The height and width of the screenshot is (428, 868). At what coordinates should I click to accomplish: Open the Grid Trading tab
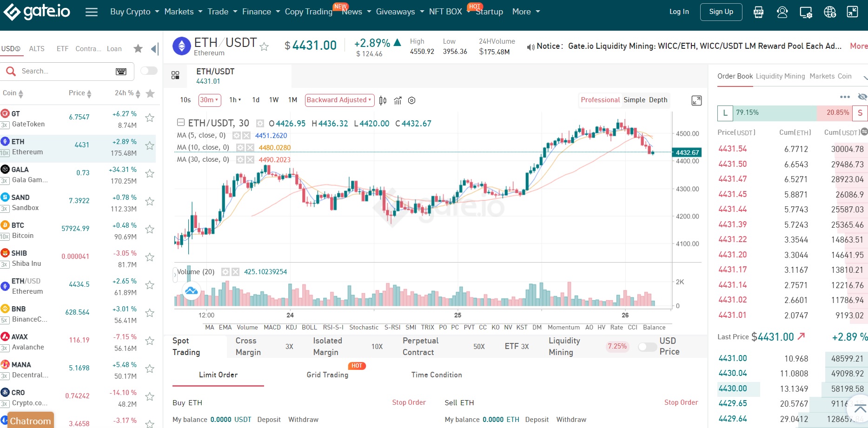point(327,375)
